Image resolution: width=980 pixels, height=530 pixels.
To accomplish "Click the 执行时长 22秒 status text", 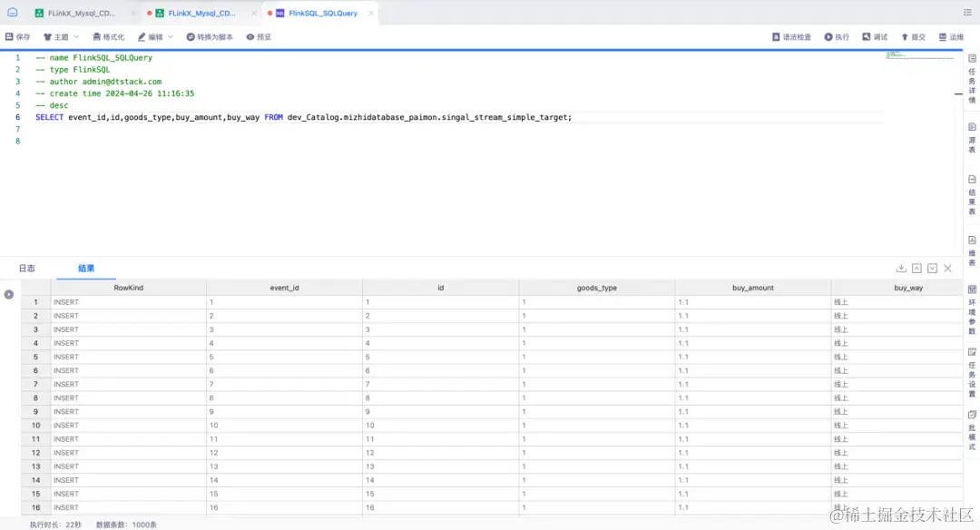I will (x=55, y=525).
